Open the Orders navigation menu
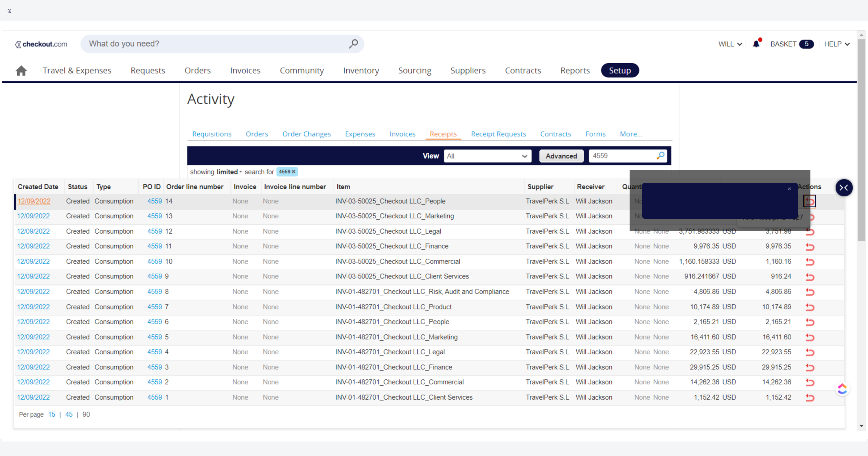 [x=197, y=70]
